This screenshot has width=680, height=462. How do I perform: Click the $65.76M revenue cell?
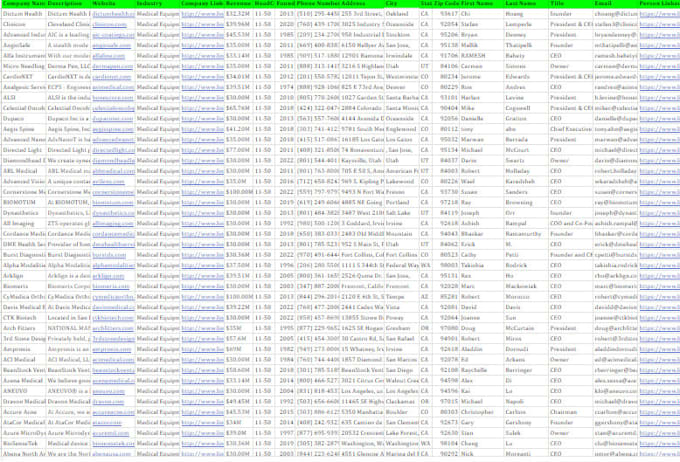239,108
